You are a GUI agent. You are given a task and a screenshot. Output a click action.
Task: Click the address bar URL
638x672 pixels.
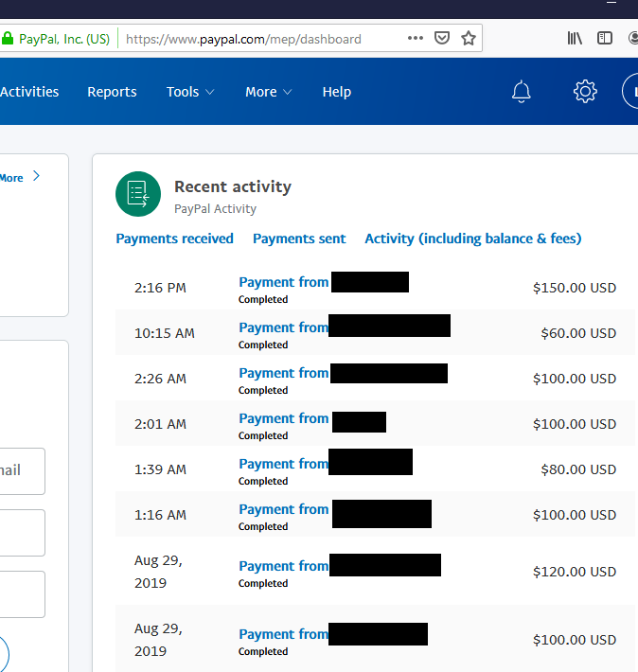click(243, 39)
